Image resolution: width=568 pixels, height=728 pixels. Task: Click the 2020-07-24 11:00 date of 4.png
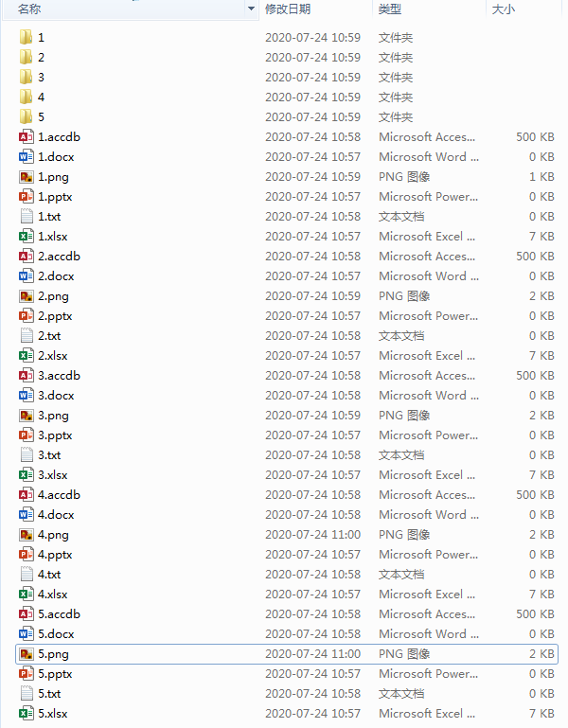click(x=312, y=534)
